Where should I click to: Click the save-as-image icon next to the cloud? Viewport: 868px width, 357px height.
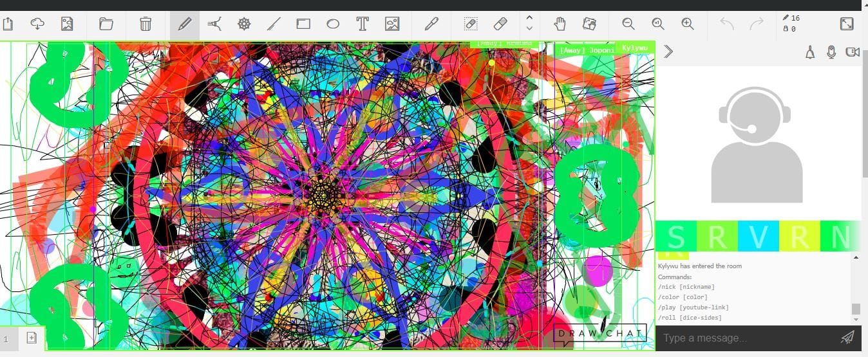click(x=66, y=24)
